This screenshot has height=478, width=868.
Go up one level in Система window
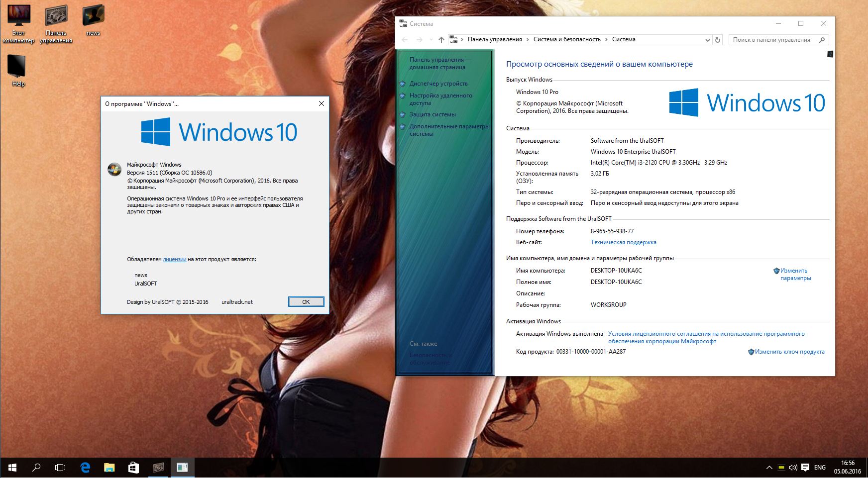441,40
